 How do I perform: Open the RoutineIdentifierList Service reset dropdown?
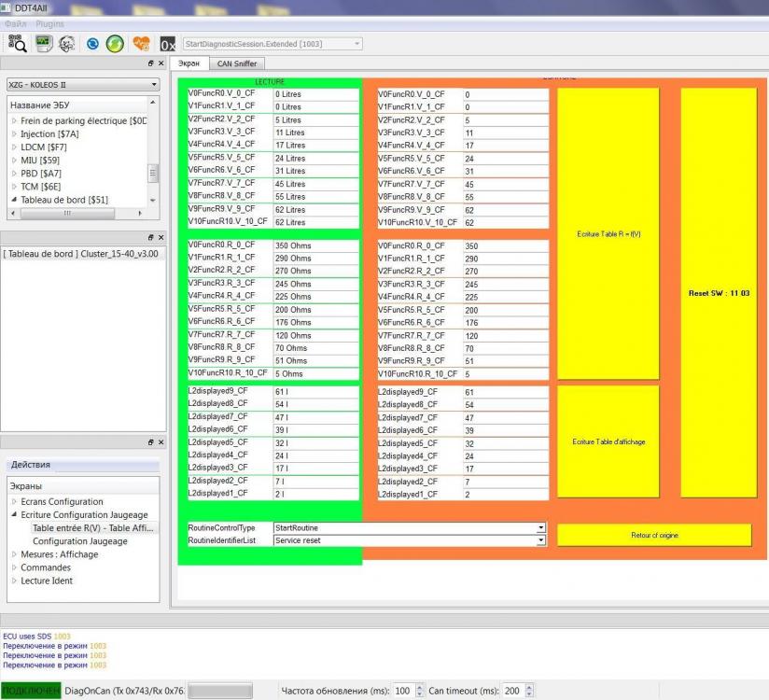pyautogui.click(x=540, y=540)
